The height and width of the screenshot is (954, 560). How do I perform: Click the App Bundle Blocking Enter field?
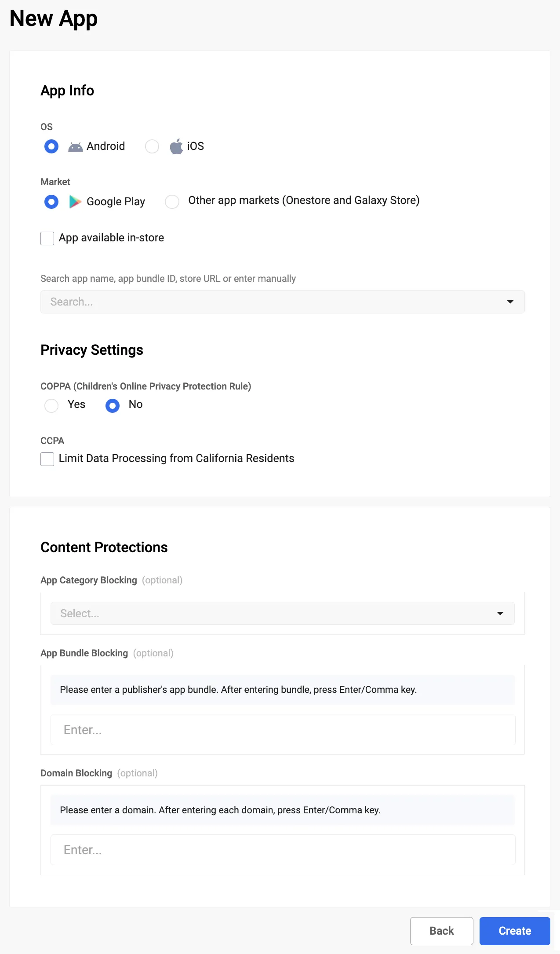coord(283,729)
